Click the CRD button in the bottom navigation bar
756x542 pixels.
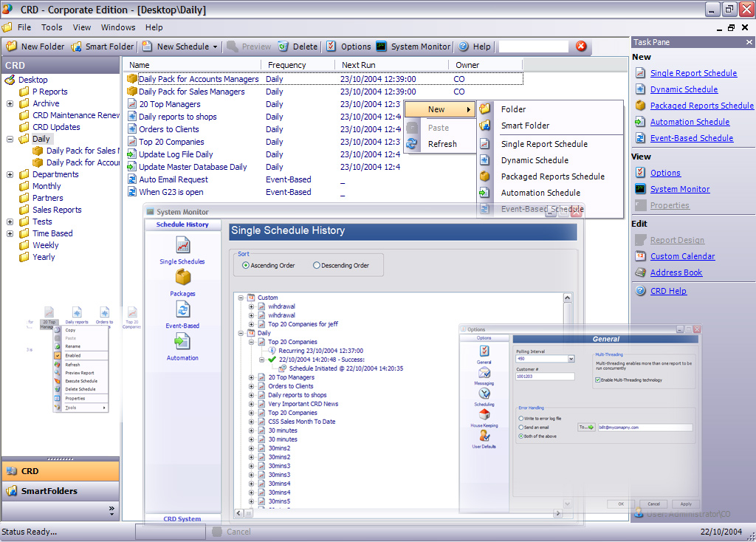61,471
